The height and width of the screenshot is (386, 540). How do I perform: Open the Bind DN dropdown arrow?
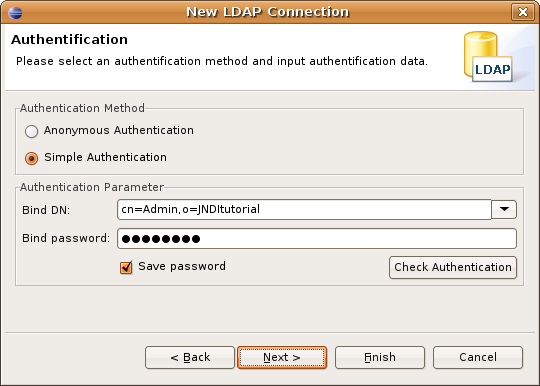pyautogui.click(x=504, y=209)
